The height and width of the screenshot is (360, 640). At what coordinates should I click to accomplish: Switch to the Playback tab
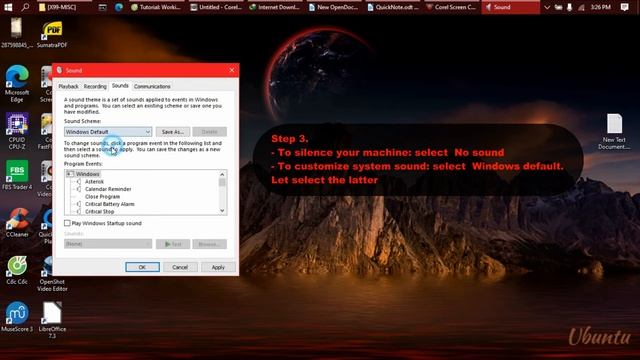[x=68, y=87]
